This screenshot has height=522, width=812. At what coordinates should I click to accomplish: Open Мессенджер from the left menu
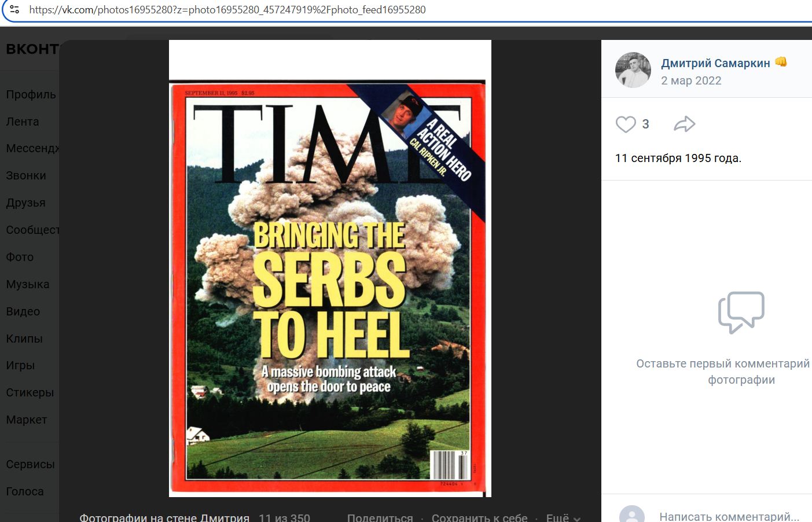[32, 149]
